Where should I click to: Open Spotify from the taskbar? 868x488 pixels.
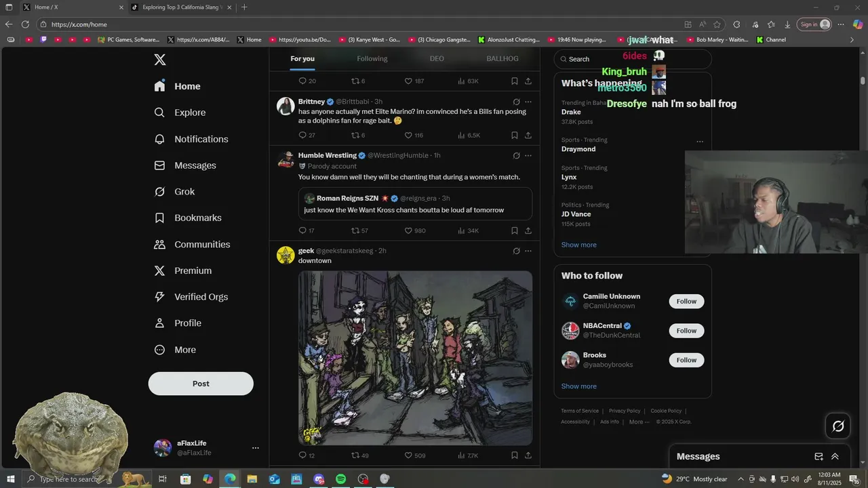pyautogui.click(x=340, y=479)
